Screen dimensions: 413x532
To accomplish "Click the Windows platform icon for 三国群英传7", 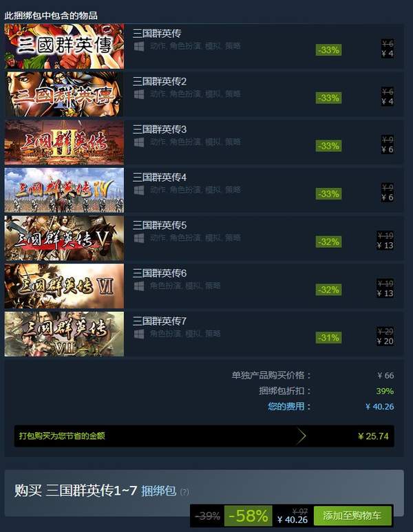I will [x=139, y=334].
